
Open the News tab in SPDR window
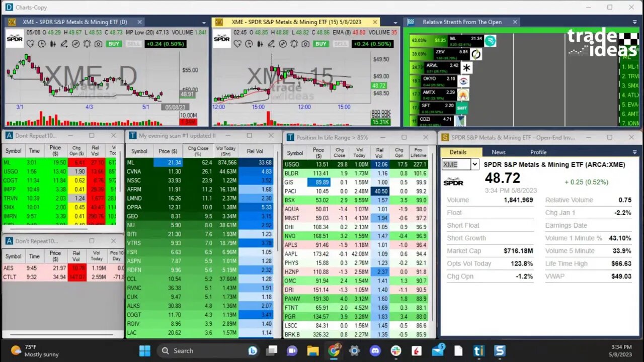point(499,152)
